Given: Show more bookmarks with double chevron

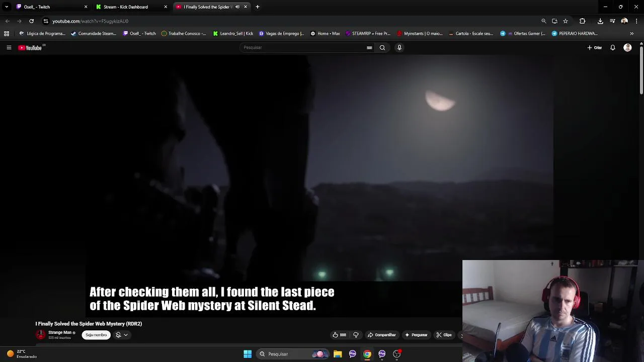Looking at the screenshot, I should (x=631, y=34).
